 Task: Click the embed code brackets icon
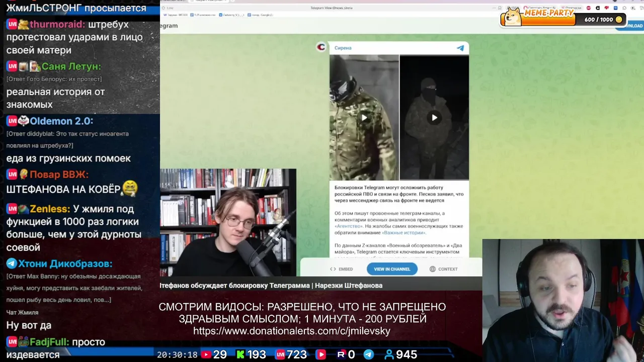333,269
